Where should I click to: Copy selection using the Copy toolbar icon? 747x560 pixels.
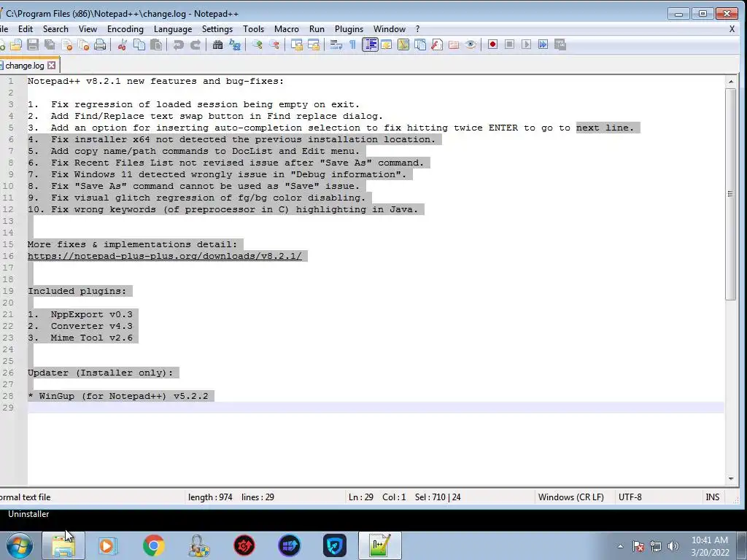(139, 44)
